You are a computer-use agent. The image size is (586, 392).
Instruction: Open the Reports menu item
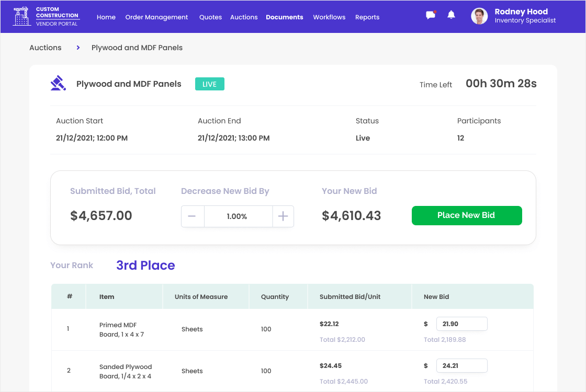click(367, 17)
